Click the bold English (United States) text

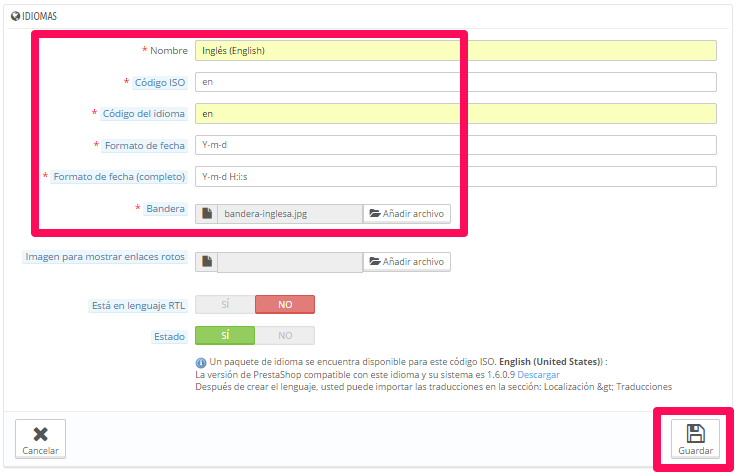[551, 362]
